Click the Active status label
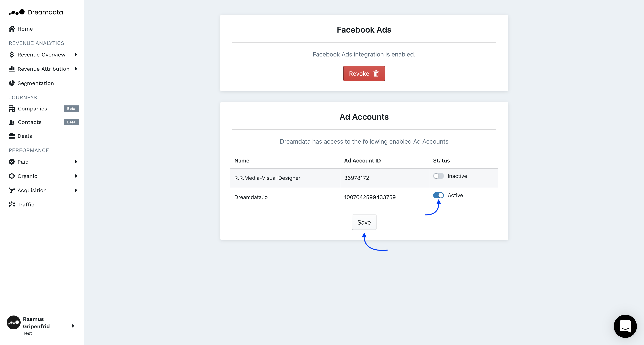This screenshot has width=644, height=345. tap(455, 195)
